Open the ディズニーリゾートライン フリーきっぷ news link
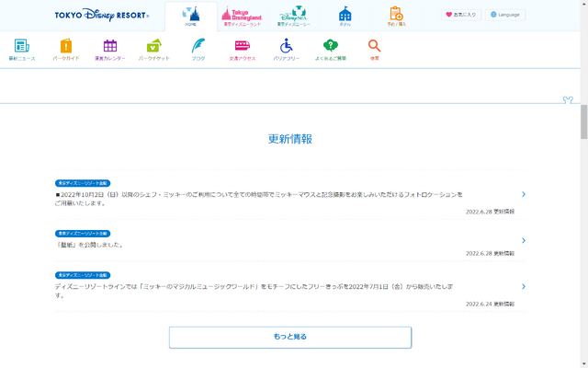588x368 pixels. point(254,291)
